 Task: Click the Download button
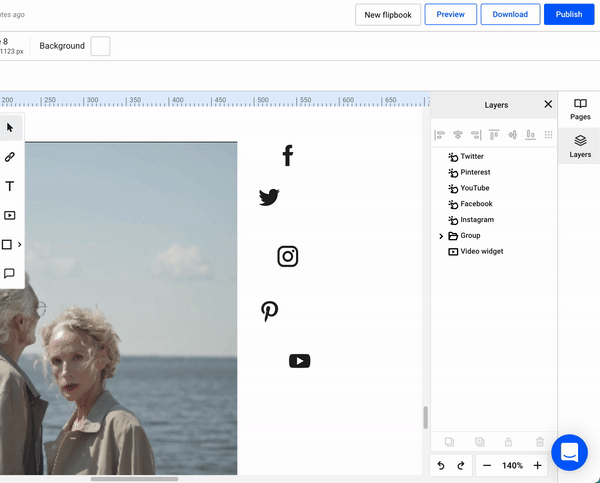(x=510, y=15)
